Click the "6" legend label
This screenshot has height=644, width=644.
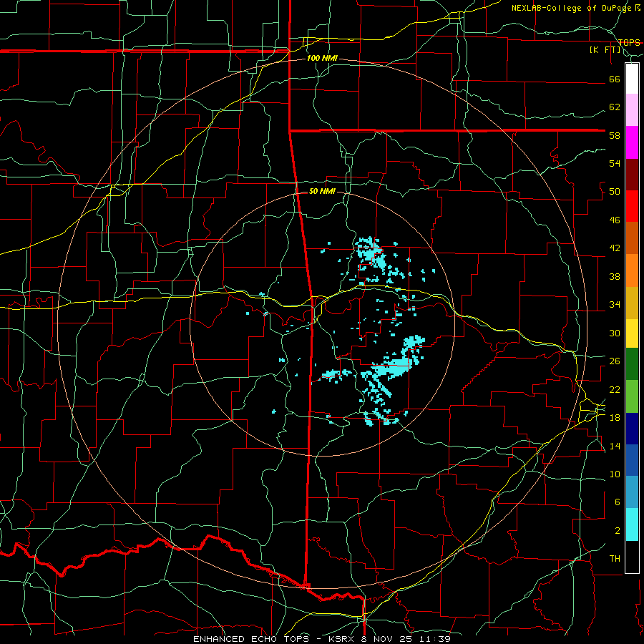[x=618, y=502]
